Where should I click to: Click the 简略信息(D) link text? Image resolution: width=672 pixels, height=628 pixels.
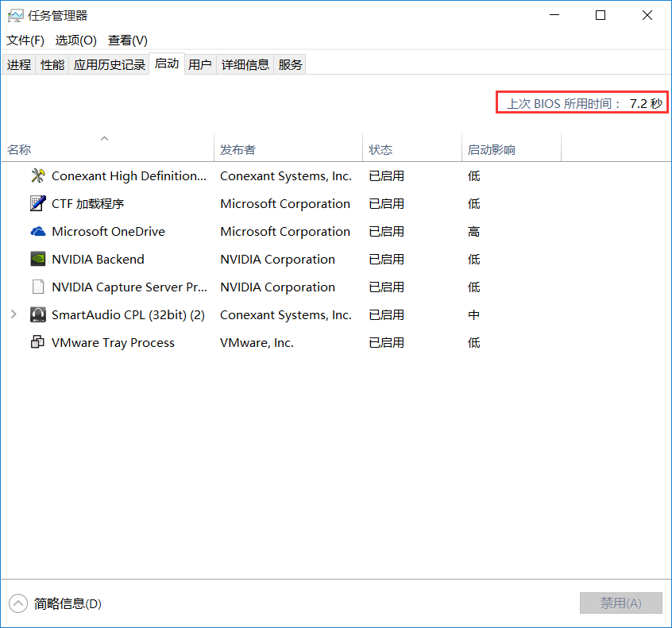(x=68, y=603)
